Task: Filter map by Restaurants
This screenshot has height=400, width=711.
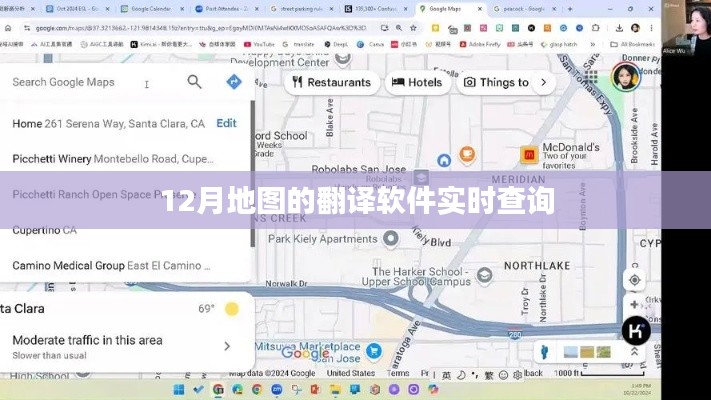Action: point(331,83)
